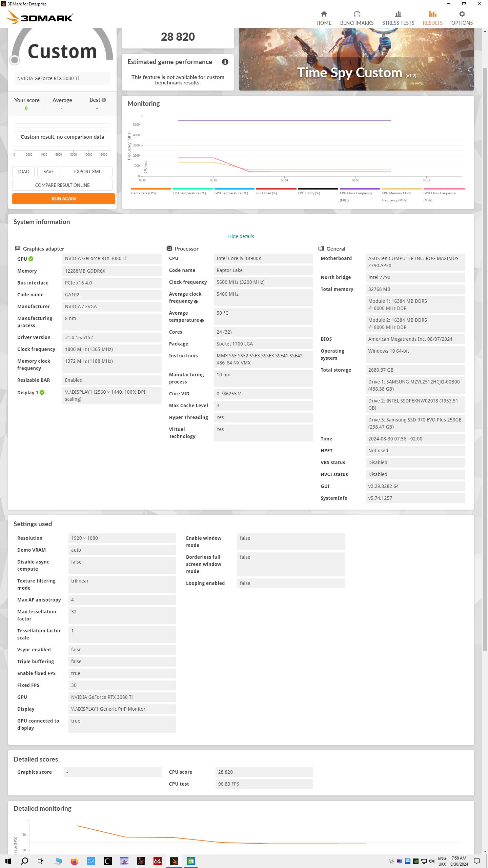Click the NVIDIA taskbar icon
Screen dimensions: 488x868
[x=191, y=861]
